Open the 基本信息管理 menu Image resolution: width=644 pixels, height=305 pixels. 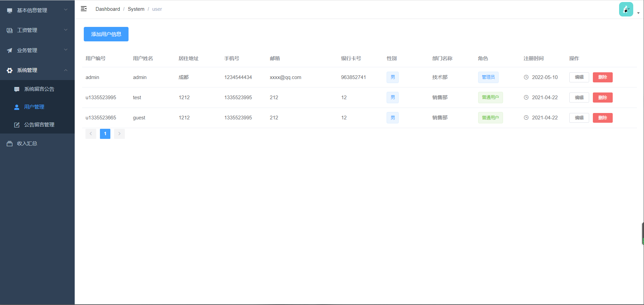(37, 10)
